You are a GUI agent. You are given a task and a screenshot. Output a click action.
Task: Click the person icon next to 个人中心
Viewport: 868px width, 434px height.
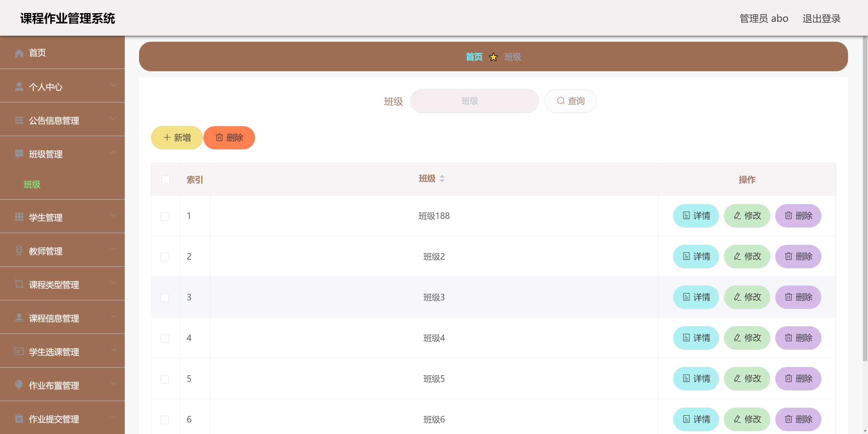[19, 87]
